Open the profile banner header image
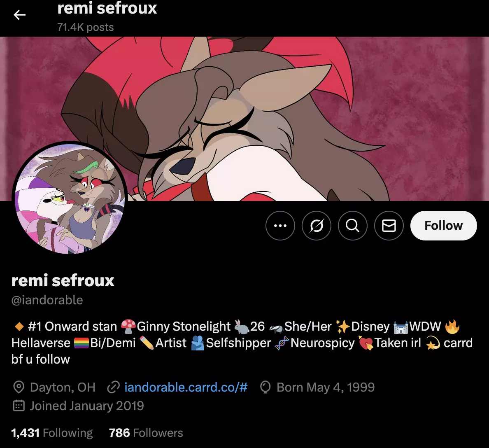 [244, 119]
